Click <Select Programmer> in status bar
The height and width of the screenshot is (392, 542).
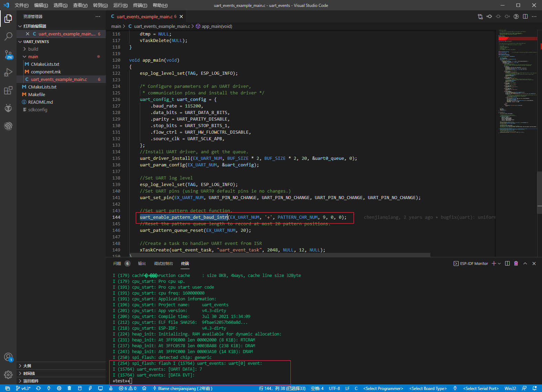pos(383,388)
